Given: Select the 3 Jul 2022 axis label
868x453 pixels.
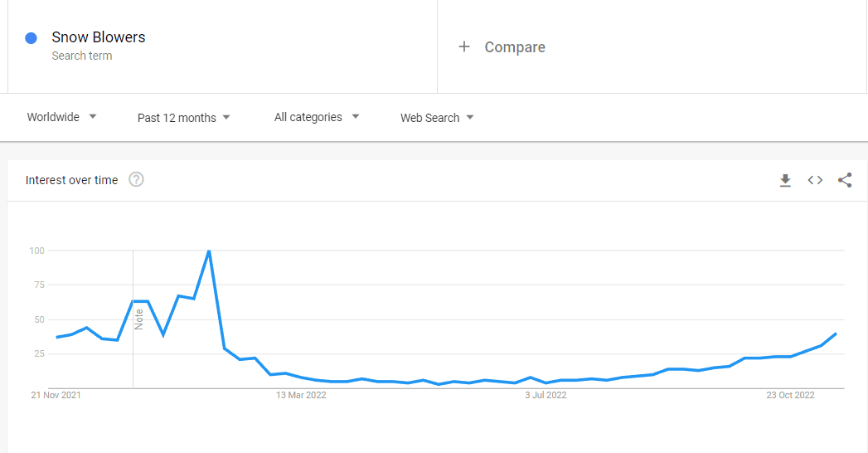Looking at the screenshot, I should tap(546, 395).
